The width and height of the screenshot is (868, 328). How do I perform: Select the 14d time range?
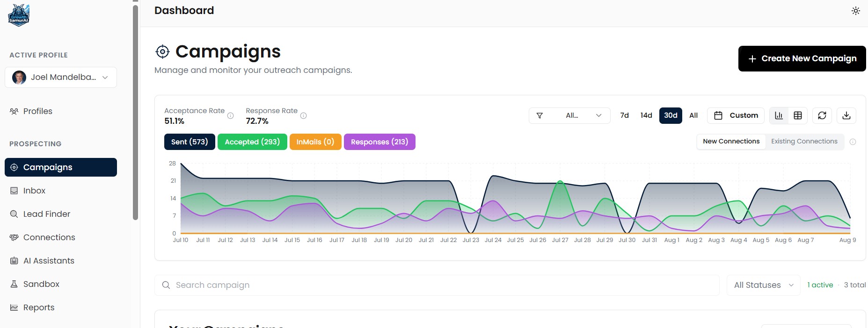(646, 115)
